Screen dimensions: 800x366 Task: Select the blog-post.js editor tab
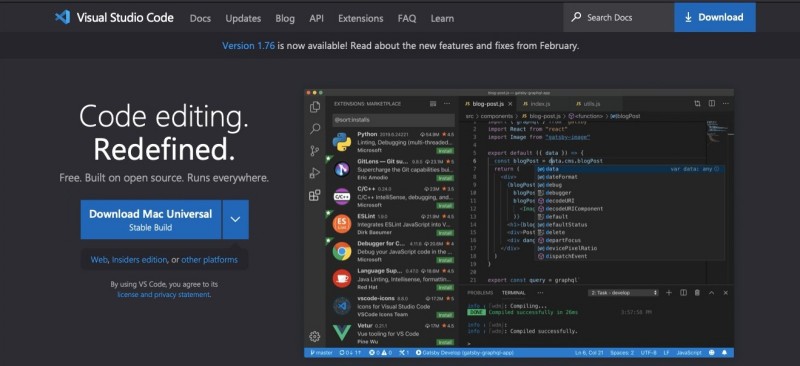487,104
